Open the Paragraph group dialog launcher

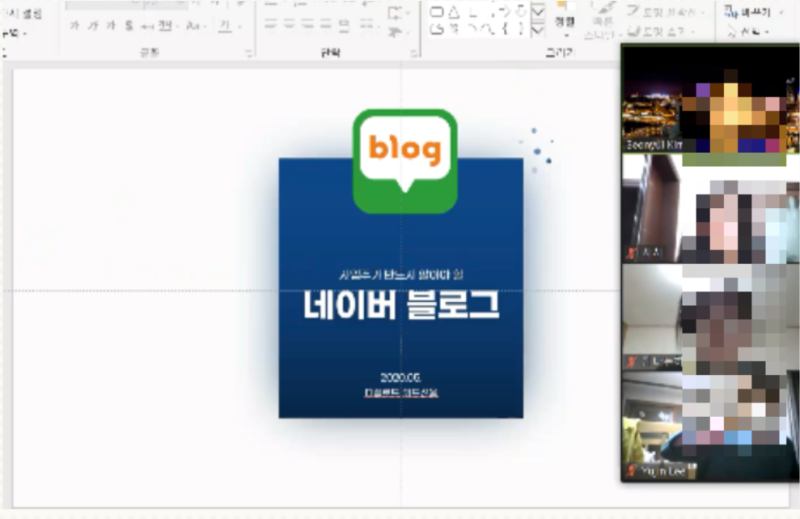[415, 53]
